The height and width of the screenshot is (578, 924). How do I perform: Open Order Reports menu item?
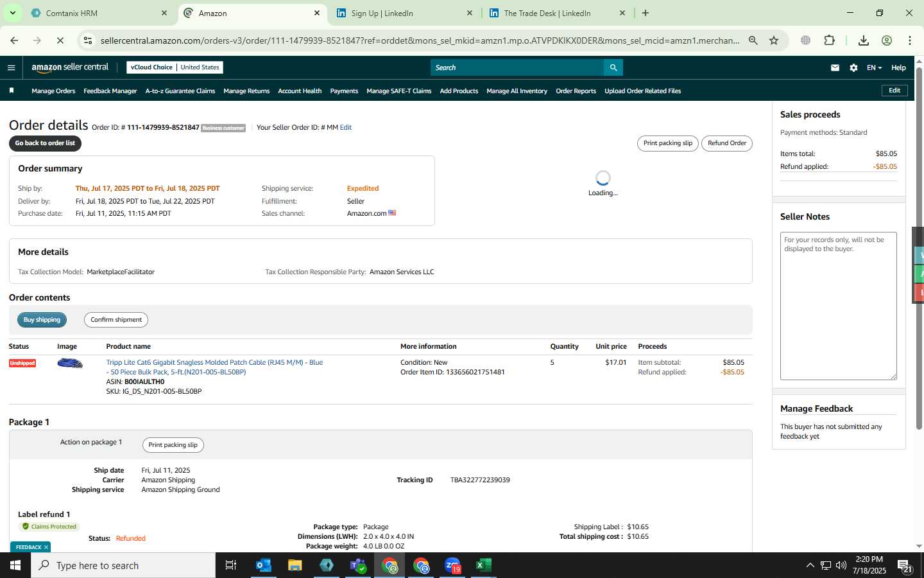click(x=576, y=91)
